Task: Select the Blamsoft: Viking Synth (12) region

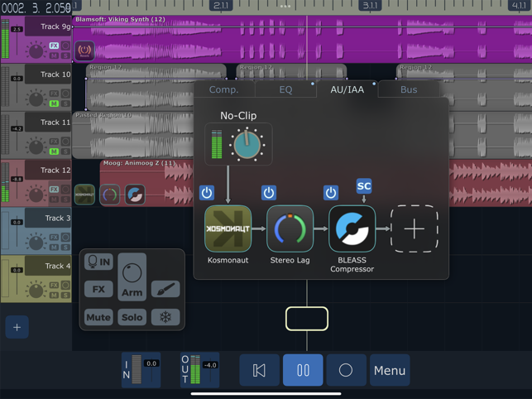Action: tap(302, 39)
